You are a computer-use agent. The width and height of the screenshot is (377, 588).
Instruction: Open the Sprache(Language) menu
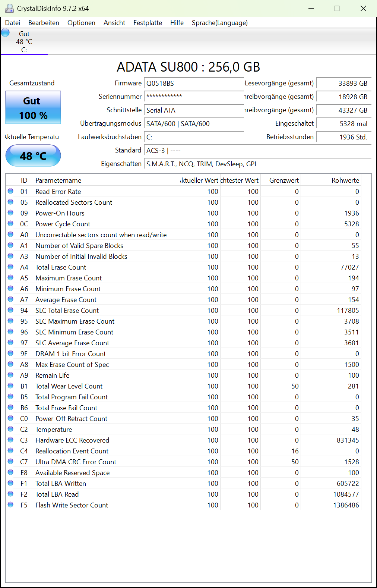click(x=219, y=23)
